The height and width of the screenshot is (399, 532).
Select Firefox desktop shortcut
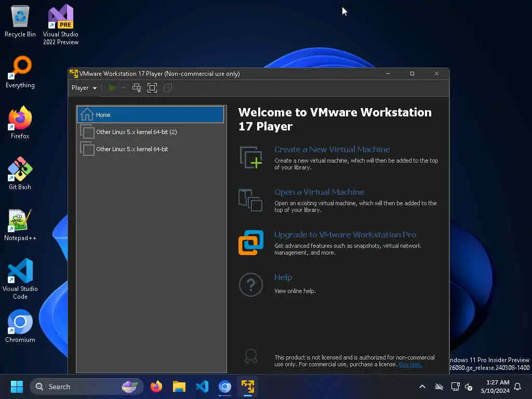[x=20, y=123]
